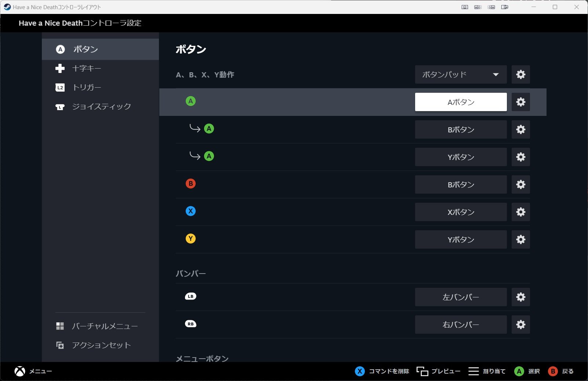The height and width of the screenshot is (381, 588).
Task: Click sub-command Yボタン binding button
Action: click(x=461, y=157)
